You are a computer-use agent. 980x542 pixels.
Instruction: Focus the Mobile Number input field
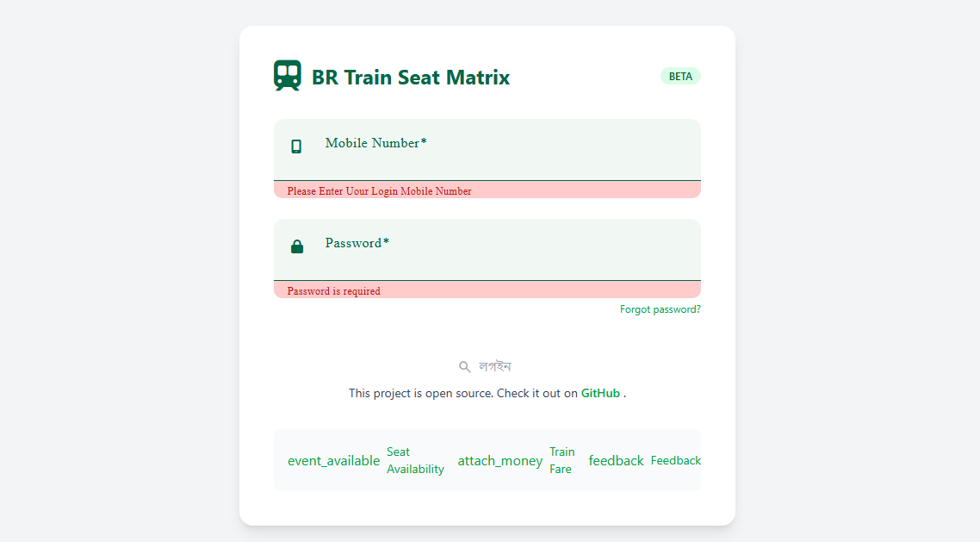tap(487, 150)
